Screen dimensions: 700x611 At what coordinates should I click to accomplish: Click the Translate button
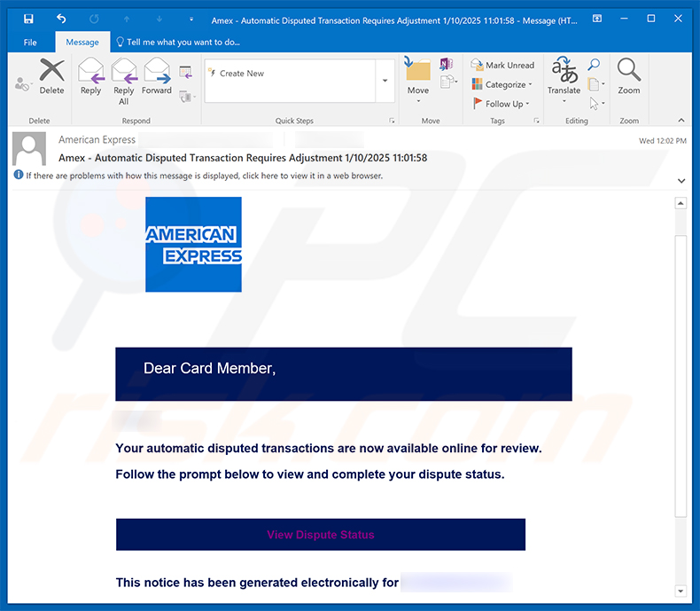click(x=564, y=79)
